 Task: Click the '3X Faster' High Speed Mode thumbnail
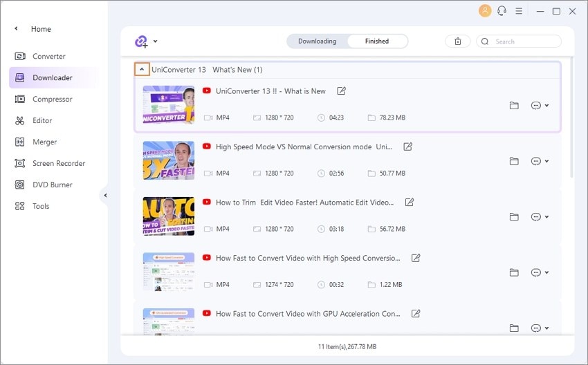[x=169, y=160]
